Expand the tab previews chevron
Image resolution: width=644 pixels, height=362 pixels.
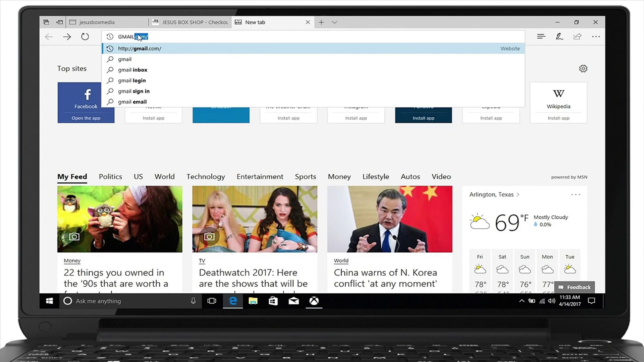(x=334, y=22)
